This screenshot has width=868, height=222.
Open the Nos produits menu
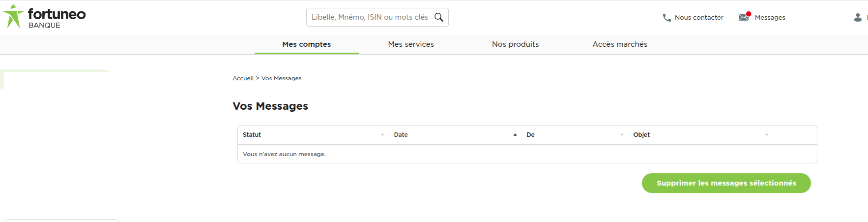515,44
